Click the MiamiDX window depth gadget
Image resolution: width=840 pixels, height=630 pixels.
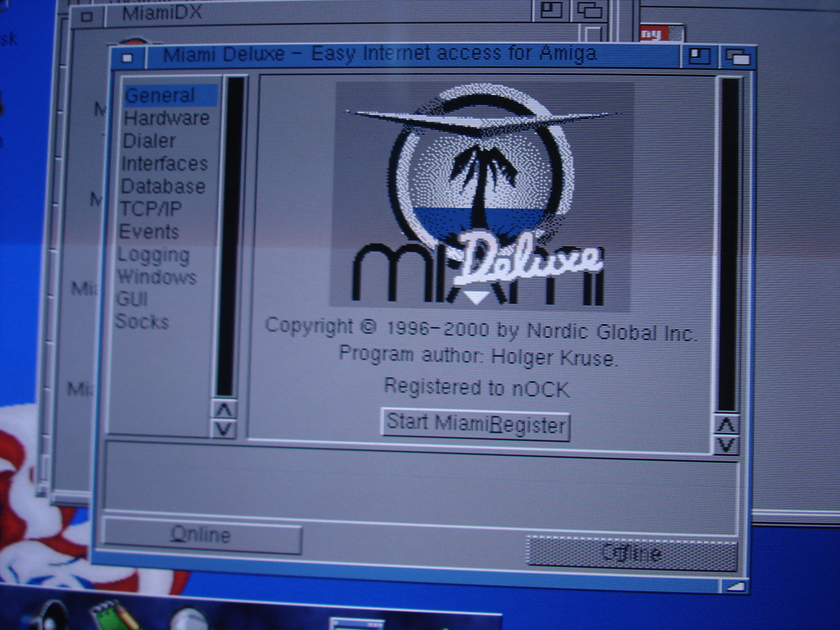click(x=589, y=10)
